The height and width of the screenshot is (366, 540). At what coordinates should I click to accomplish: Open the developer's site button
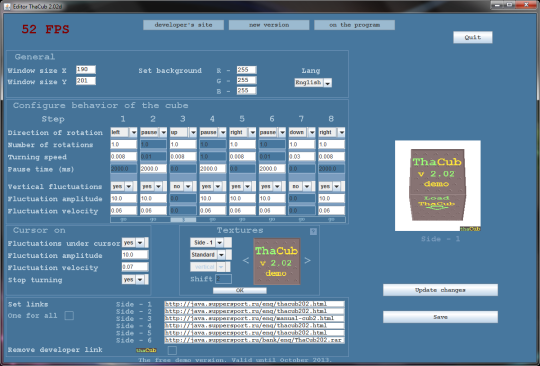click(x=184, y=25)
